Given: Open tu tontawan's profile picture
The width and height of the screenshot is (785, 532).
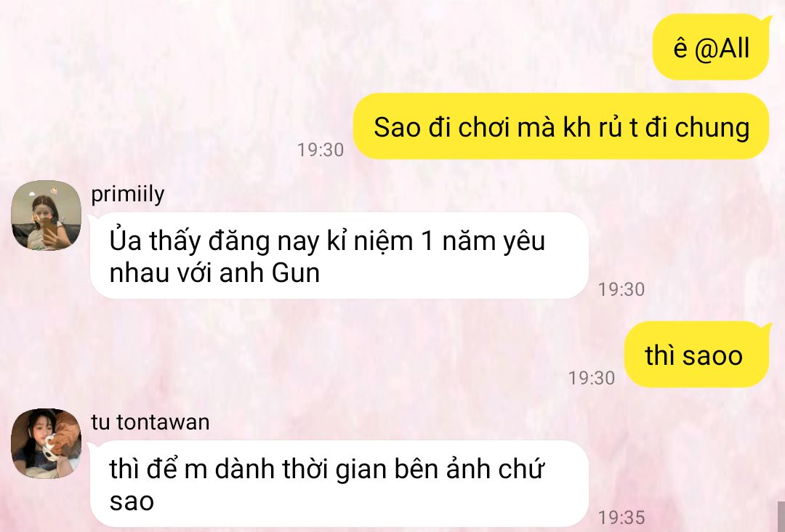Looking at the screenshot, I should tap(46, 443).
